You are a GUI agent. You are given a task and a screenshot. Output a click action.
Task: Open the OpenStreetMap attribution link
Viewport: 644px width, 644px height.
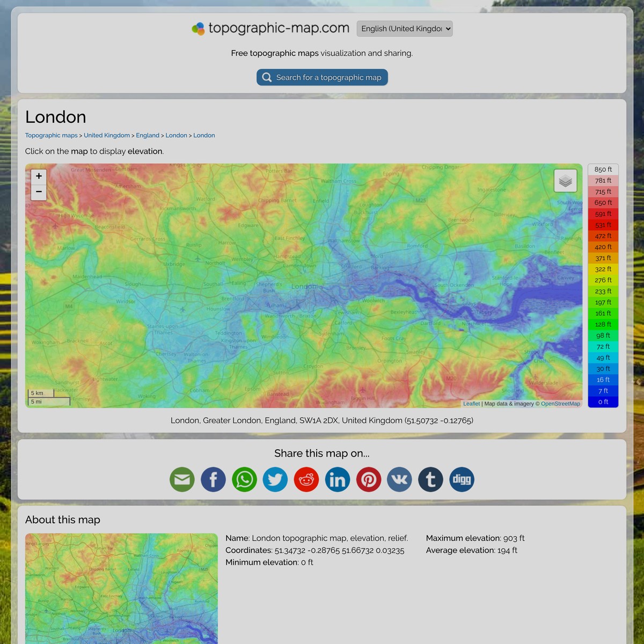(x=560, y=404)
